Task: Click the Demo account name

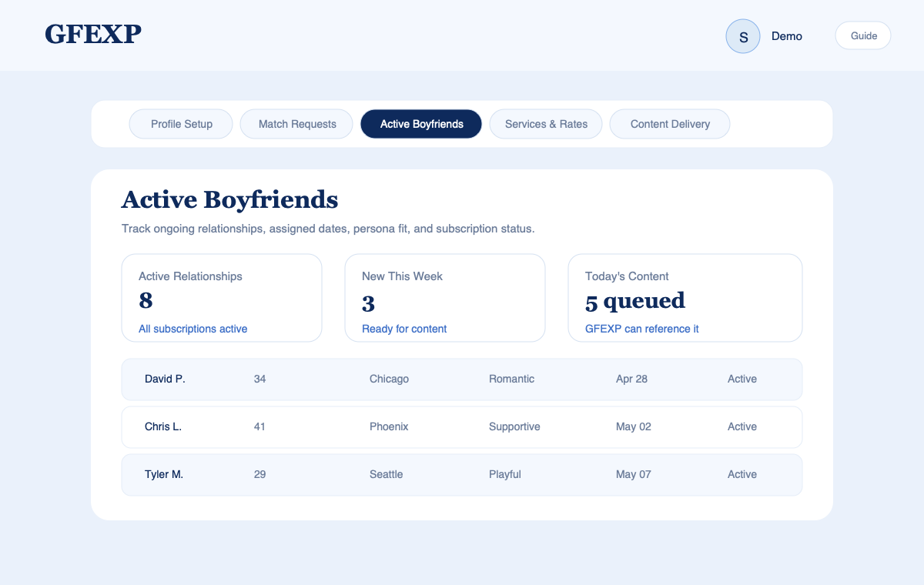Action: click(787, 36)
